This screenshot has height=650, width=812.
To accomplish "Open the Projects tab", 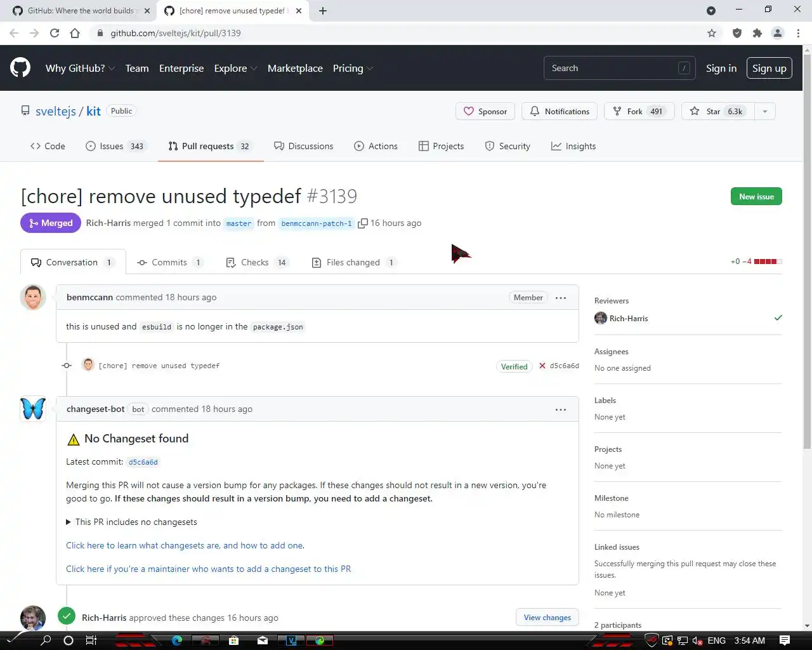I will click(441, 146).
